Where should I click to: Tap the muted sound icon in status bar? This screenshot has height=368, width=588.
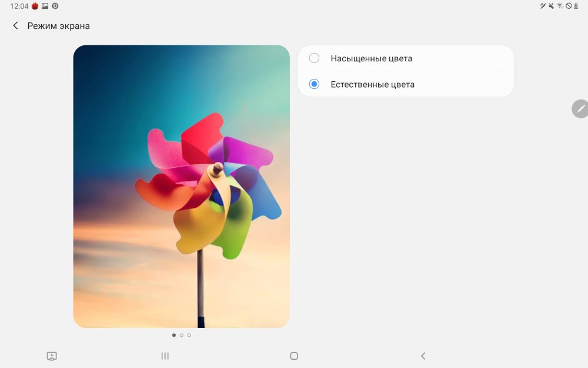point(552,6)
